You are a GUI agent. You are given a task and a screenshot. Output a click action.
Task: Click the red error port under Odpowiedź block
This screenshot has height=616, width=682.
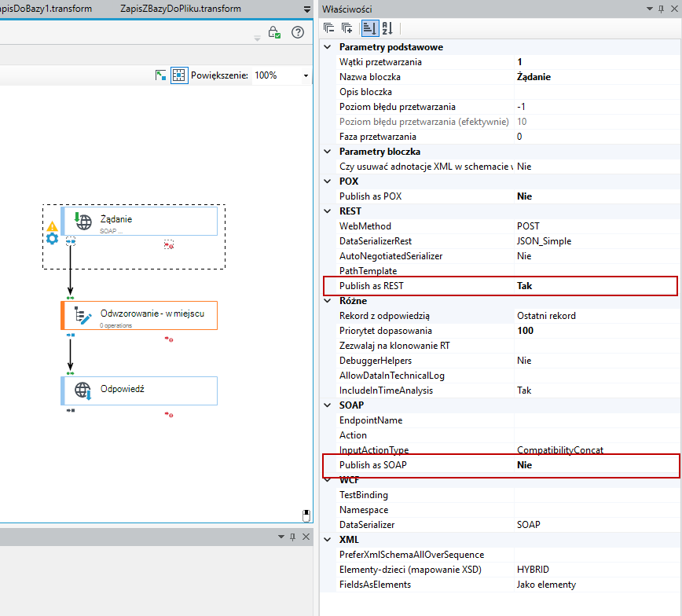pos(169,415)
